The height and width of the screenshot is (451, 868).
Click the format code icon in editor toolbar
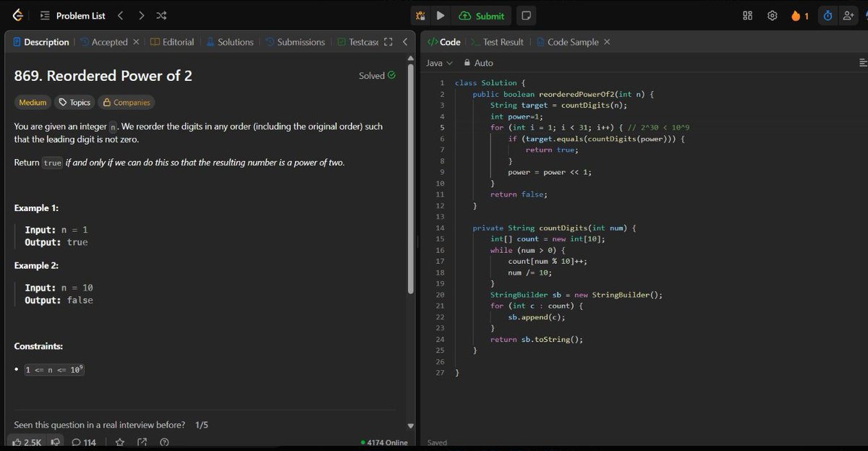click(861, 63)
